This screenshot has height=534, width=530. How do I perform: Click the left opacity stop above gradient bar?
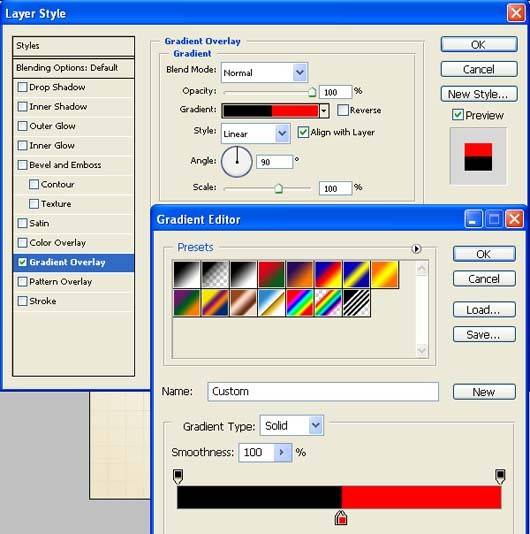tap(178, 476)
